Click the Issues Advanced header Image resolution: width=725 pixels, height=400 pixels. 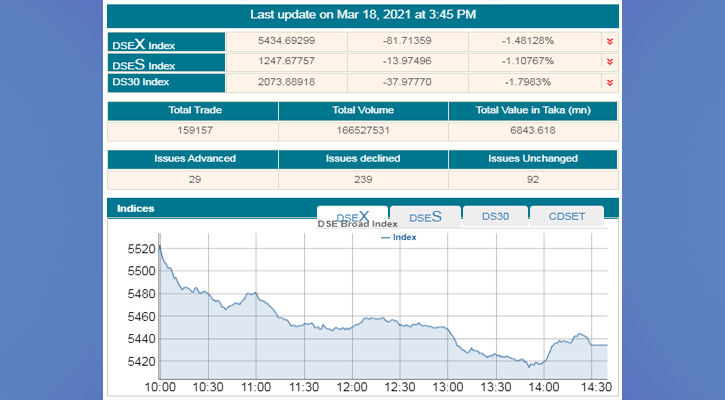pyautogui.click(x=192, y=159)
